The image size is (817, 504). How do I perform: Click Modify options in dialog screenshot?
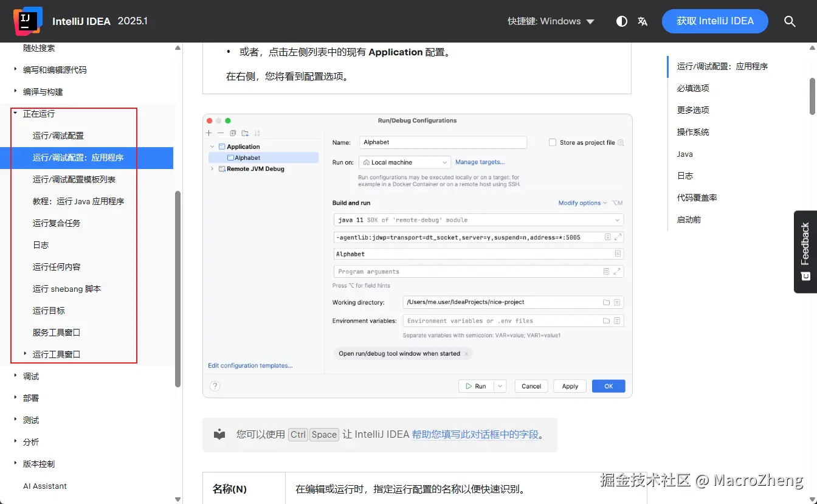[x=582, y=203]
